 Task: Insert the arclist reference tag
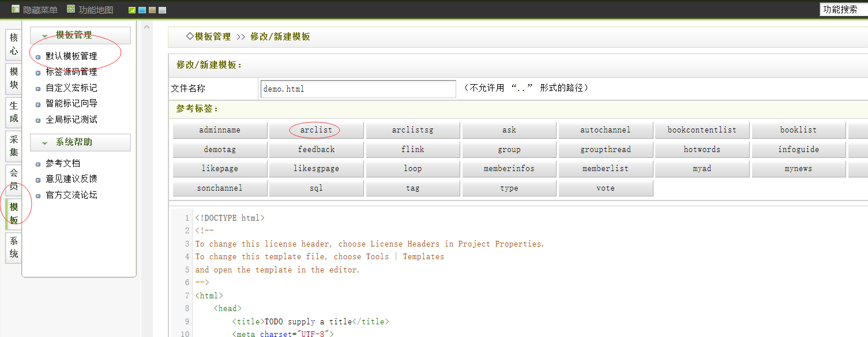(316, 130)
